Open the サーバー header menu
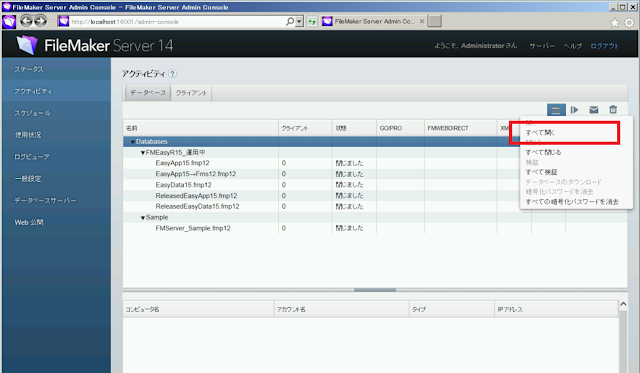The height and width of the screenshot is (373, 640). point(542,46)
